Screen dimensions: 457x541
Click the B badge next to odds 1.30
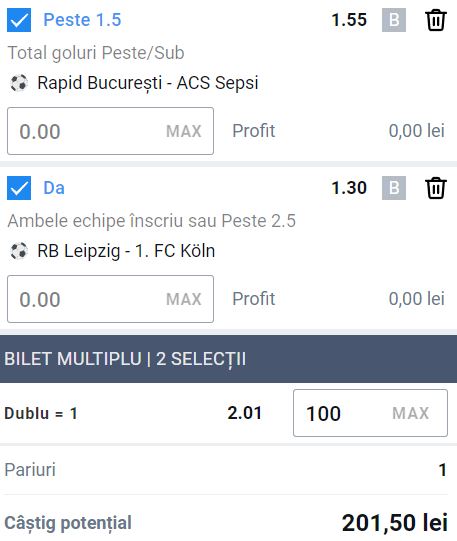(394, 188)
